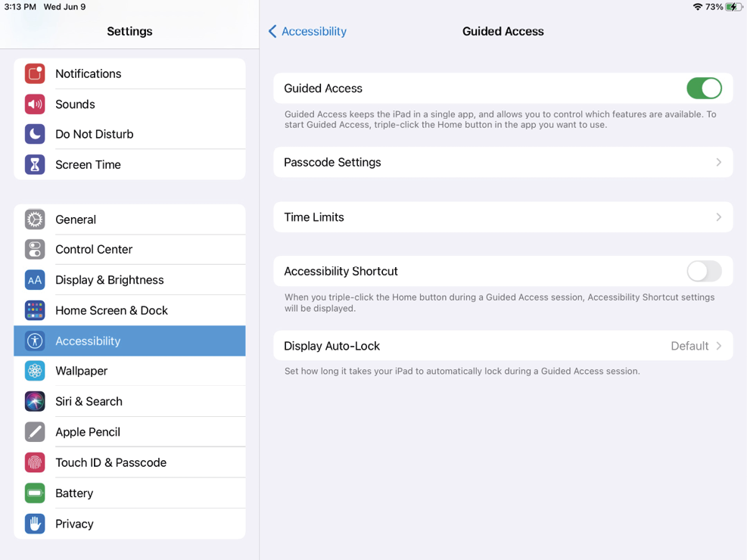Enable the Accessibility Shortcut switch
The width and height of the screenshot is (747, 560).
[704, 271]
